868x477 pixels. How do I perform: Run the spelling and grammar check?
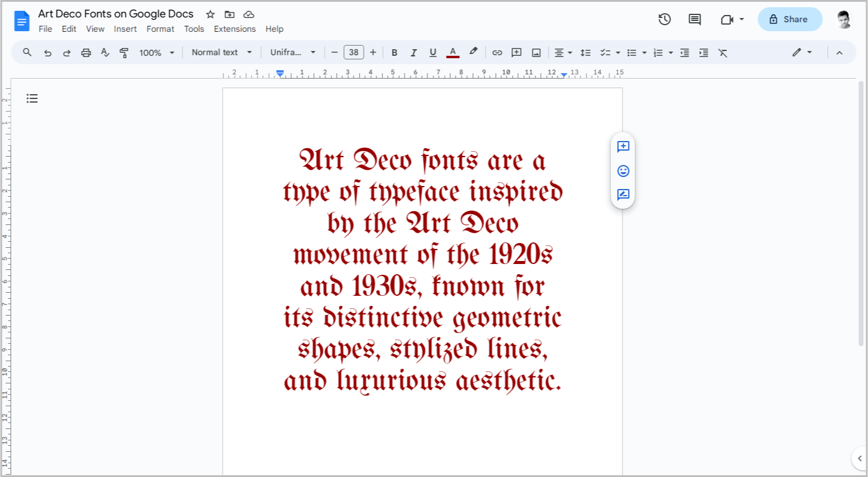pyautogui.click(x=105, y=52)
